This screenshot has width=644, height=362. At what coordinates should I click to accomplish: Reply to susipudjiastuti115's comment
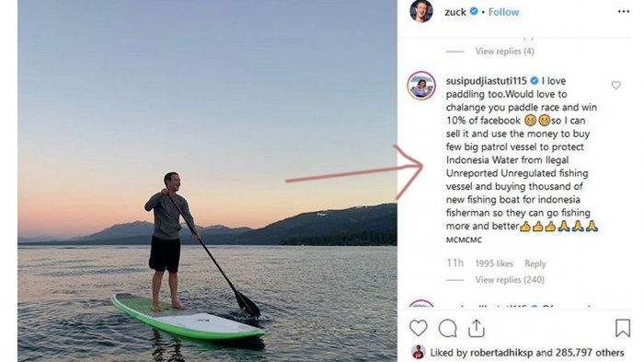[x=535, y=263]
